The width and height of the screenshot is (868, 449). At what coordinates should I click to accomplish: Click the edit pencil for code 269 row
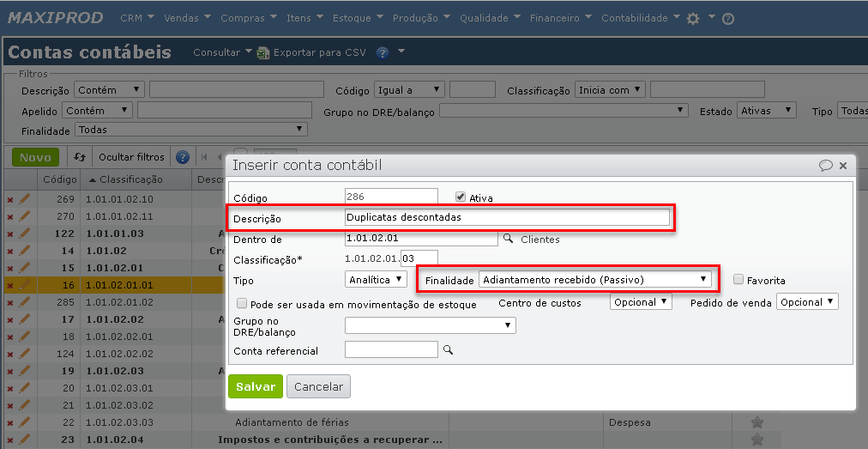(x=24, y=199)
